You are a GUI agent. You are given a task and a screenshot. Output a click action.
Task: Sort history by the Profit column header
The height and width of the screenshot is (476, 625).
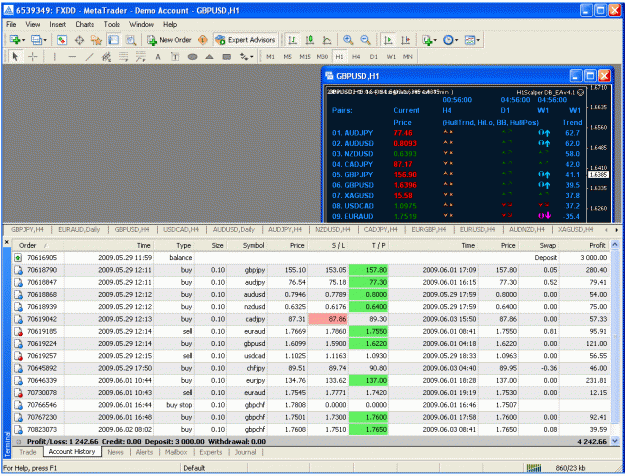[597, 246]
